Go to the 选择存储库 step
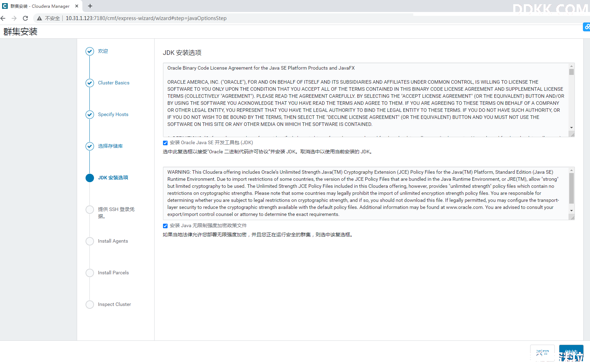This screenshot has width=590, height=364. [110, 146]
